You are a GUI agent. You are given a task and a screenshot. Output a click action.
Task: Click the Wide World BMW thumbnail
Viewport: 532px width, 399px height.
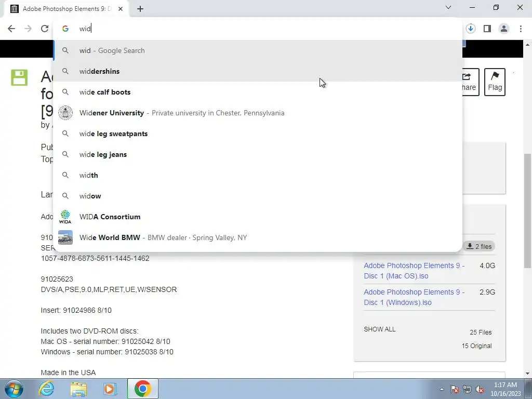coord(65,237)
